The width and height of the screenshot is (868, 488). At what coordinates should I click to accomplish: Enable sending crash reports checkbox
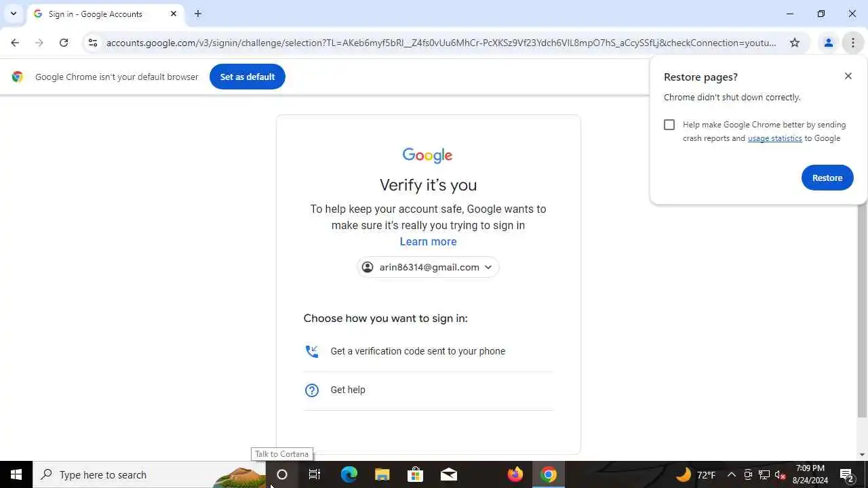pos(669,125)
